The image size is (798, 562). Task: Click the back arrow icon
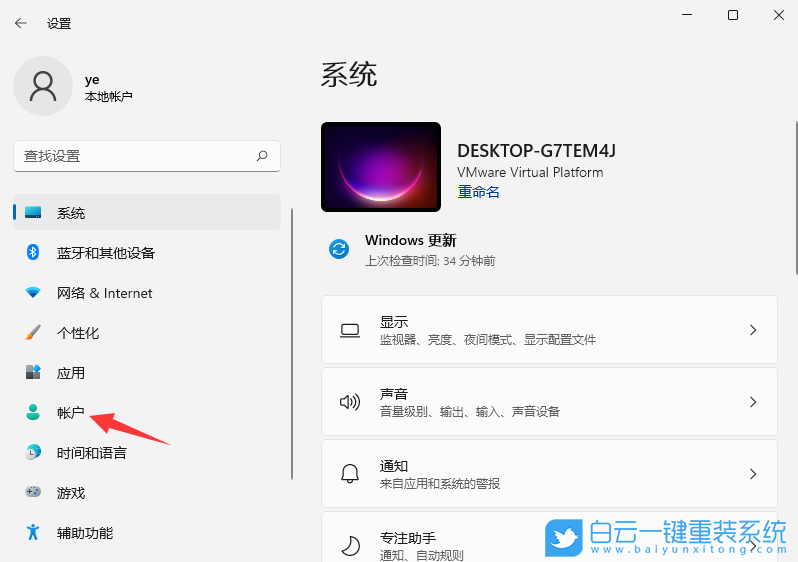(x=21, y=23)
